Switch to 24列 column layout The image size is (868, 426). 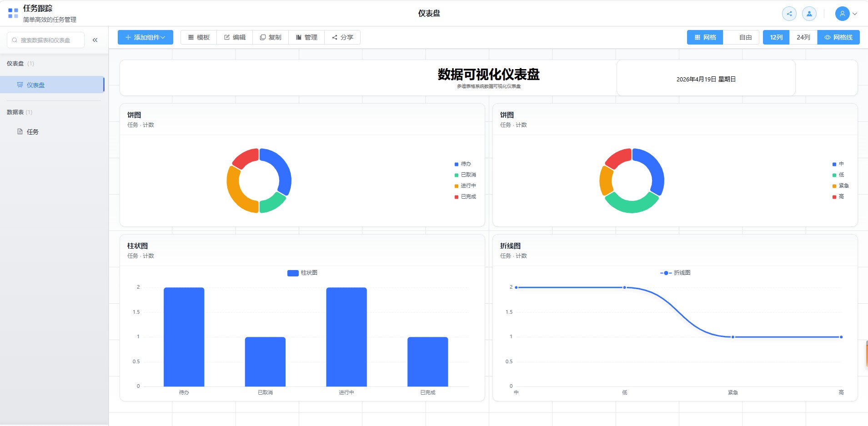tap(803, 37)
